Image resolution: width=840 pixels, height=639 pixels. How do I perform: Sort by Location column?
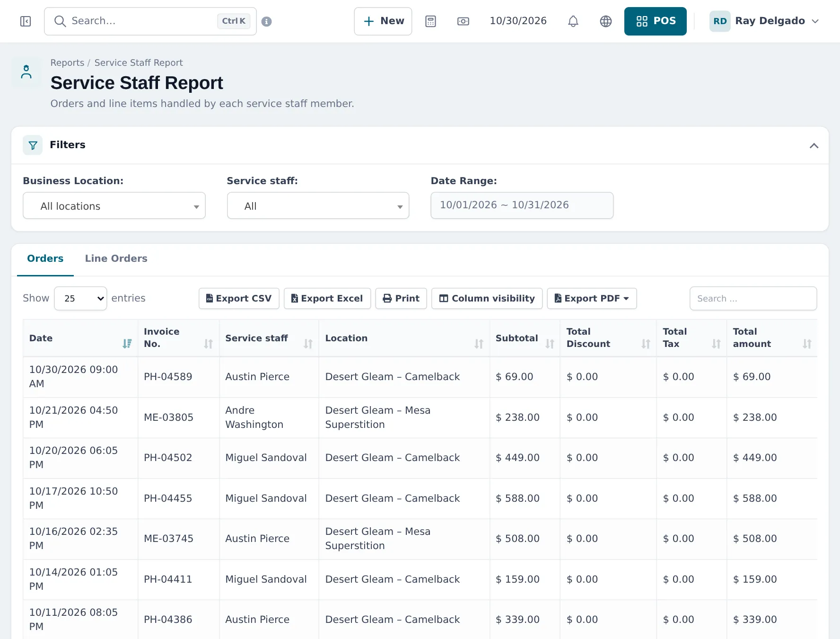[404, 338]
